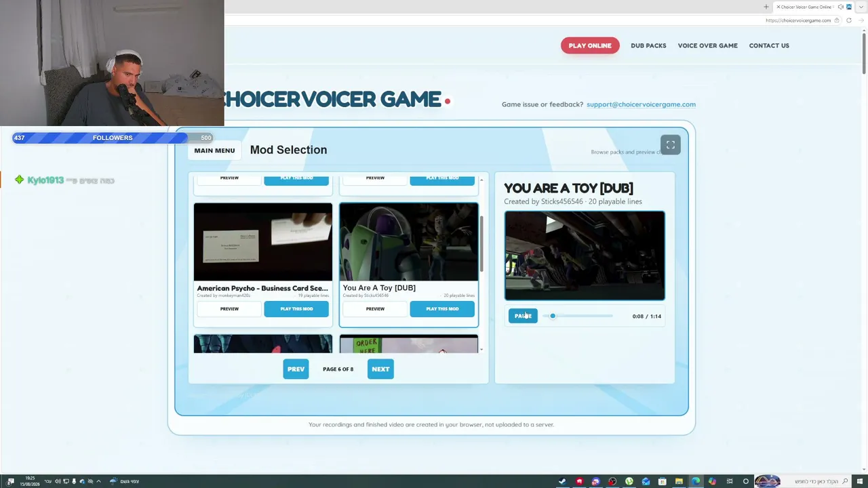Play the American Psycho Business Card mod

point(296,309)
